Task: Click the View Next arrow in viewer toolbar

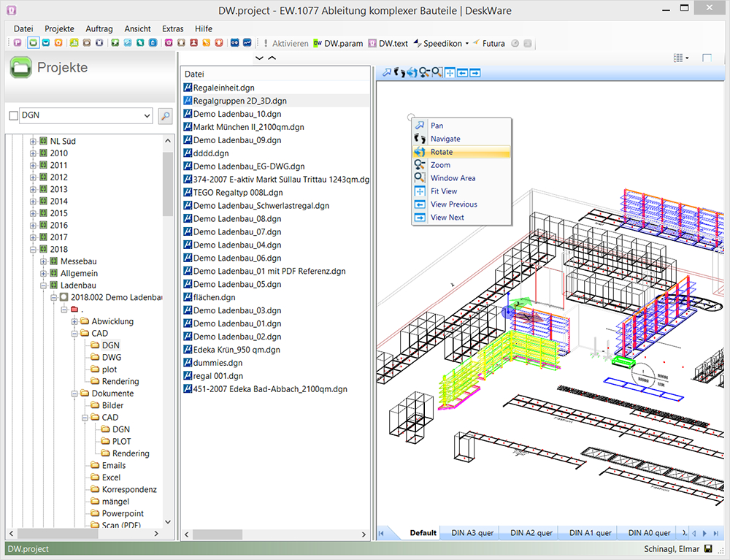Action: [x=474, y=72]
